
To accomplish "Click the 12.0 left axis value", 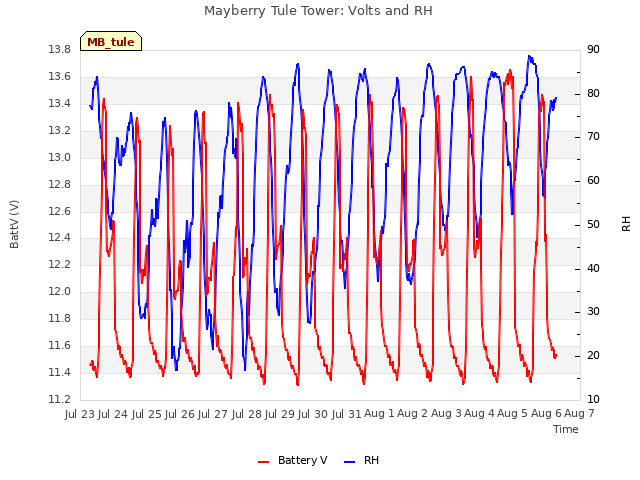I will pyautogui.click(x=60, y=291).
